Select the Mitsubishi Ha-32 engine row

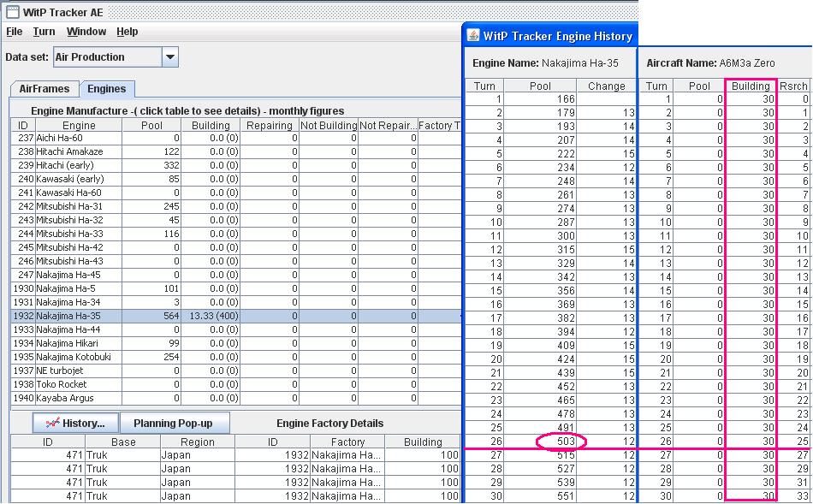[x=236, y=220]
